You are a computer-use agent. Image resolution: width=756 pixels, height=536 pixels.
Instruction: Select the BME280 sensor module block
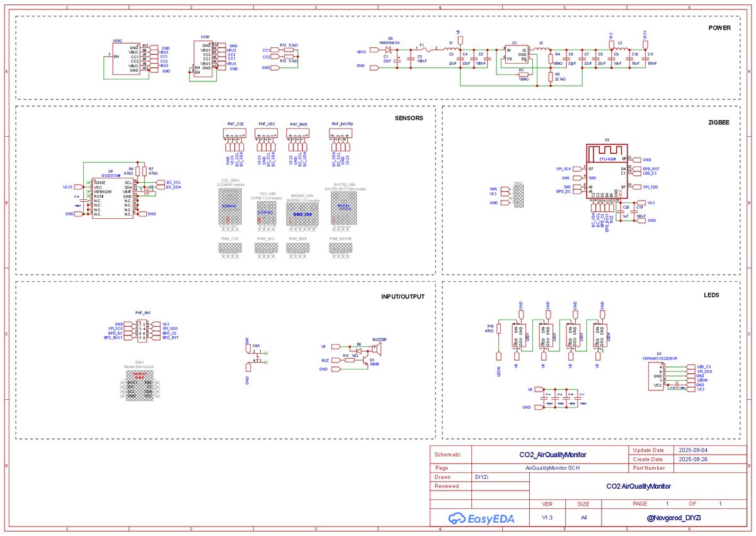click(x=302, y=214)
